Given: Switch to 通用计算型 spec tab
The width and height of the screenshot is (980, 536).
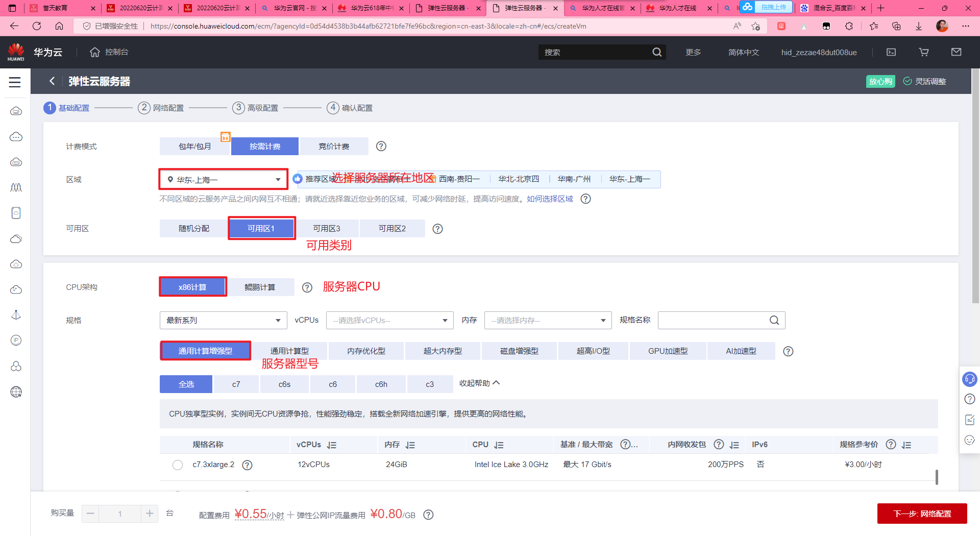Looking at the screenshot, I should (289, 351).
